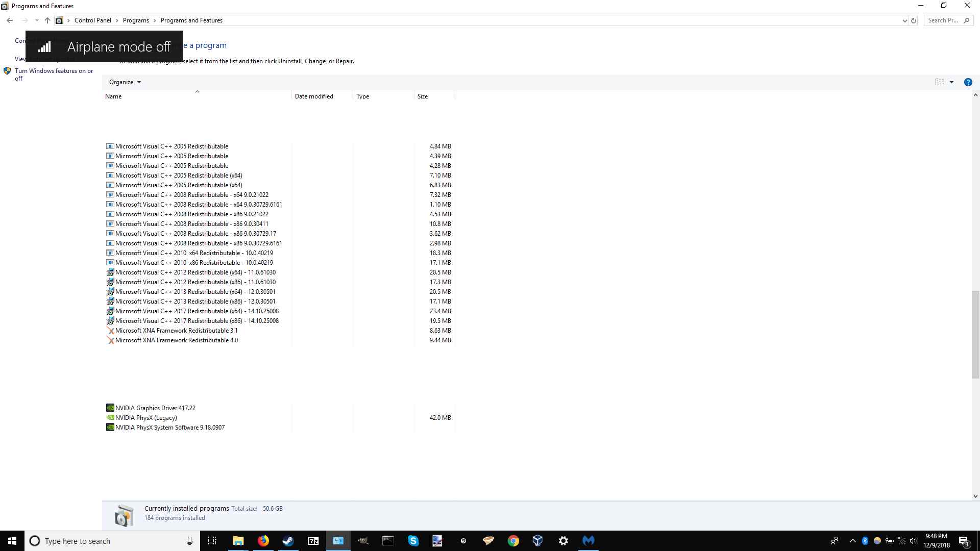This screenshot has width=980, height=551.
Task: Open File Explorer from the taskbar
Action: [x=238, y=541]
